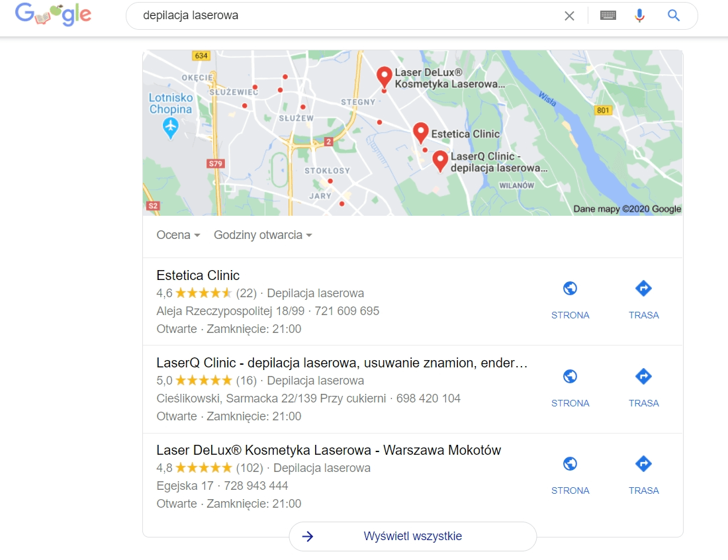This screenshot has width=728, height=560.
Task: Open LaserQ Clinic website globe icon
Action: [570, 376]
